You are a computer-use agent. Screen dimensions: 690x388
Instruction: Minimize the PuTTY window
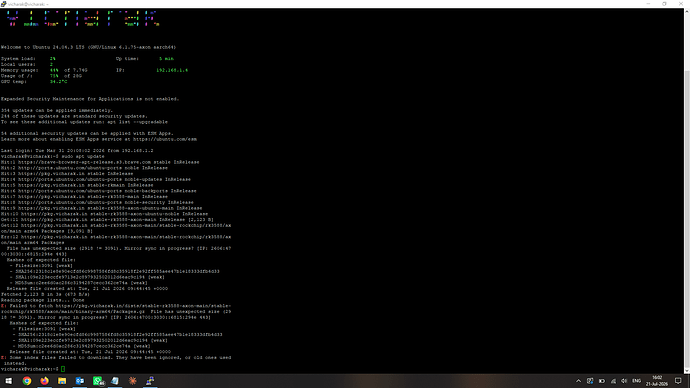tap(648, 4)
